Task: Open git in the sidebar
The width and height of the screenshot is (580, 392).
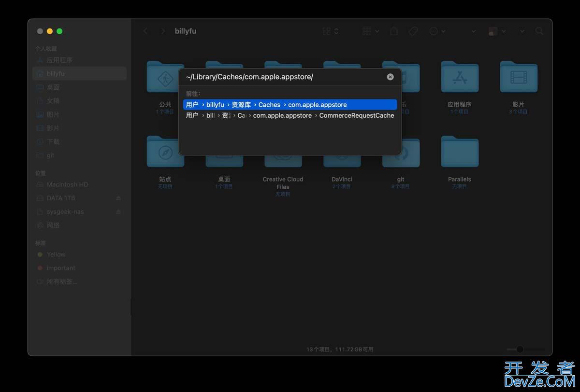Action: [x=79, y=155]
